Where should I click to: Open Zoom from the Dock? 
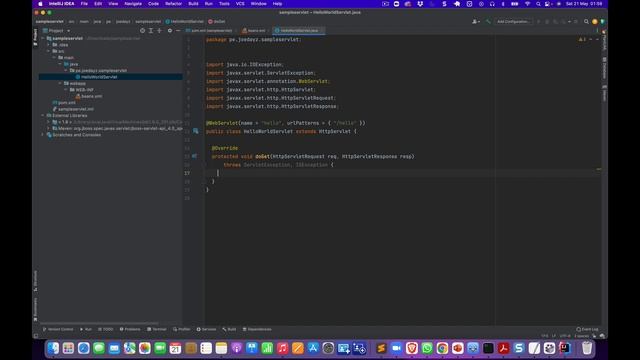coord(396,348)
